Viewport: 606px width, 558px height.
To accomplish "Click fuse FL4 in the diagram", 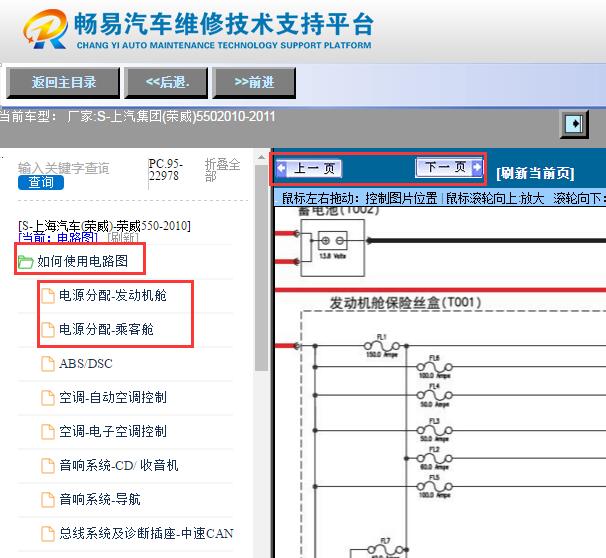I will click(x=434, y=395).
